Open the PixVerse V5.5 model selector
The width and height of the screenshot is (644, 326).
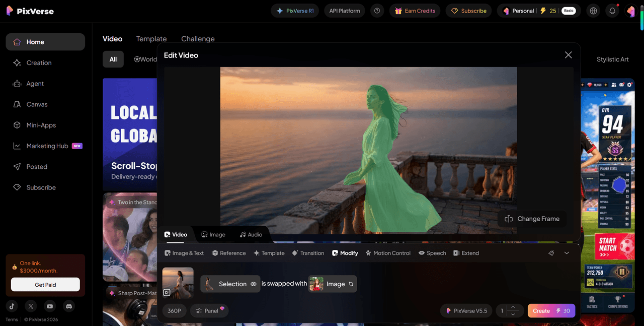coord(466,311)
